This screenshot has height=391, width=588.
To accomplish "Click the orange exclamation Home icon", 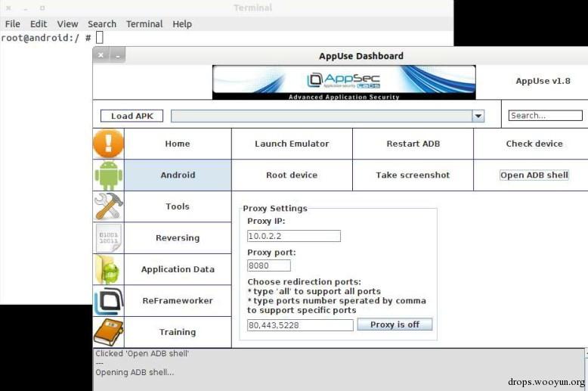I will [108, 144].
